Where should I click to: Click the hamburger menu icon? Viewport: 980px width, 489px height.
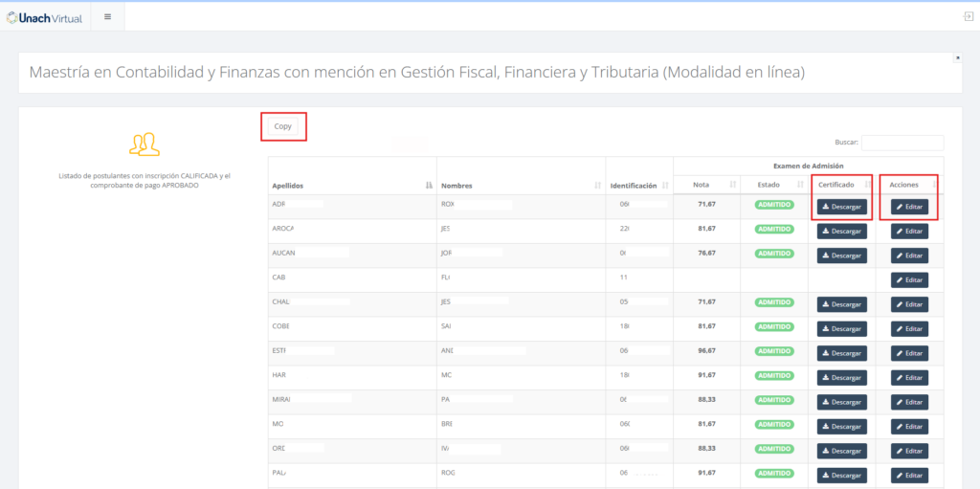coord(107,16)
